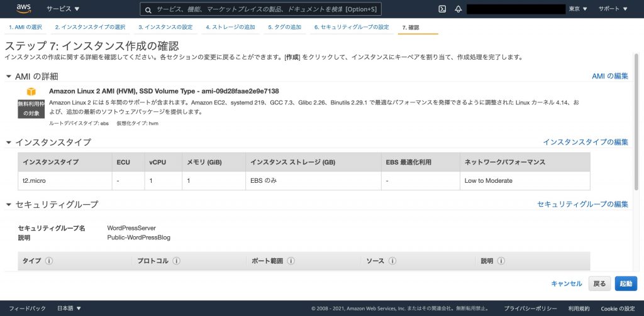The image size is (644, 316).
Task: Open the 日本語 language selector
Action: pyautogui.click(x=69, y=308)
